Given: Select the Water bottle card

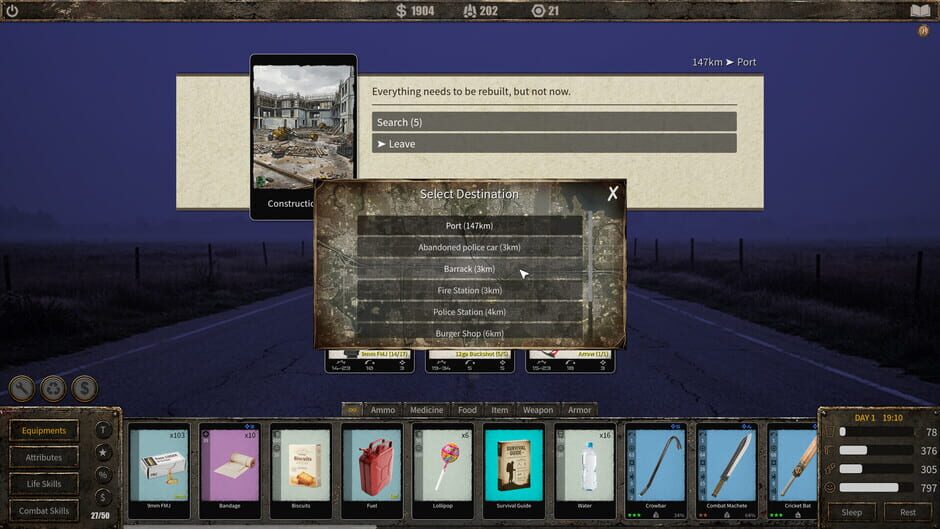Looking at the screenshot, I should point(585,471).
